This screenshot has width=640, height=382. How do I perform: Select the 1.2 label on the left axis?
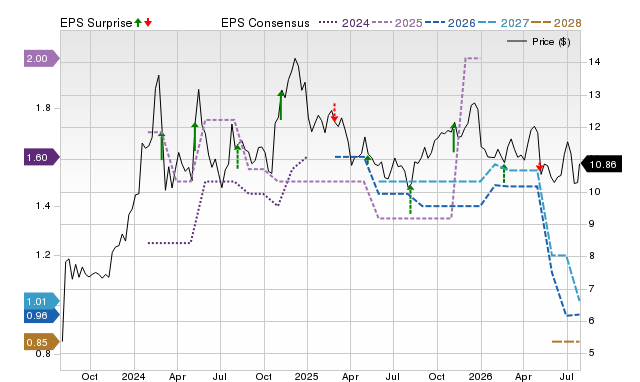pyautogui.click(x=43, y=255)
